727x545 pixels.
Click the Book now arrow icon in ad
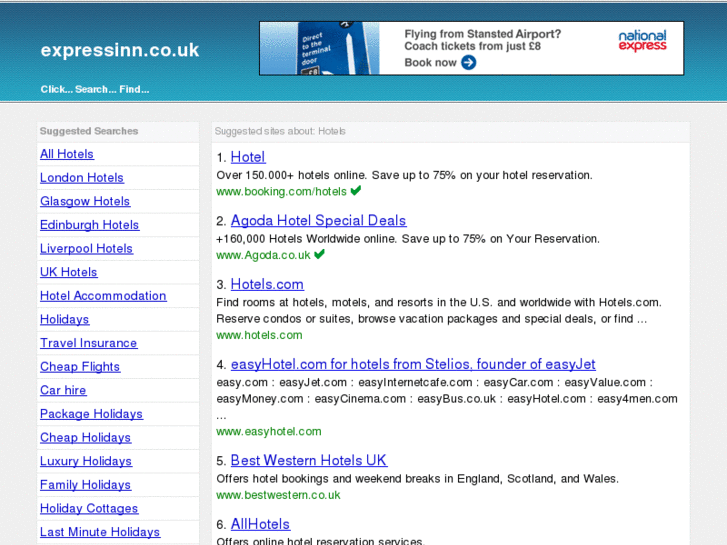click(x=469, y=62)
